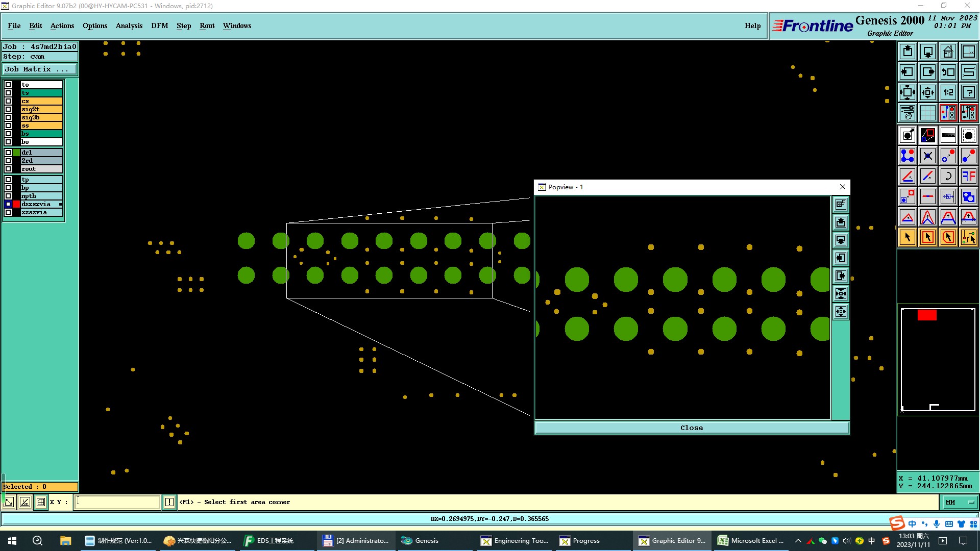Image resolution: width=980 pixels, height=551 pixels.
Task: Click the home view icon
Action: (x=948, y=52)
